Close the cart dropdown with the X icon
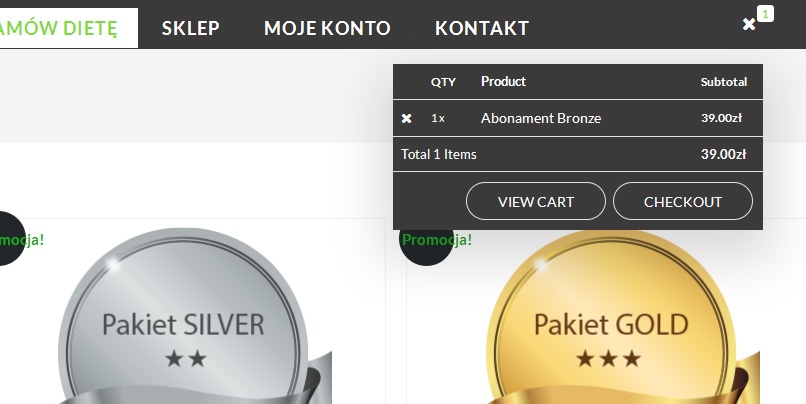Image resolution: width=806 pixels, height=404 pixels. click(x=749, y=24)
